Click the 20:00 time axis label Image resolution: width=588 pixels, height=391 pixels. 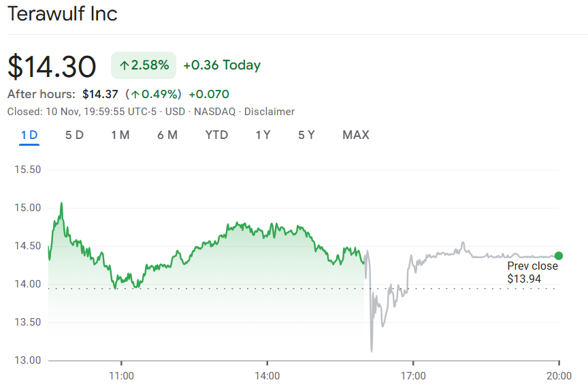[x=559, y=375]
